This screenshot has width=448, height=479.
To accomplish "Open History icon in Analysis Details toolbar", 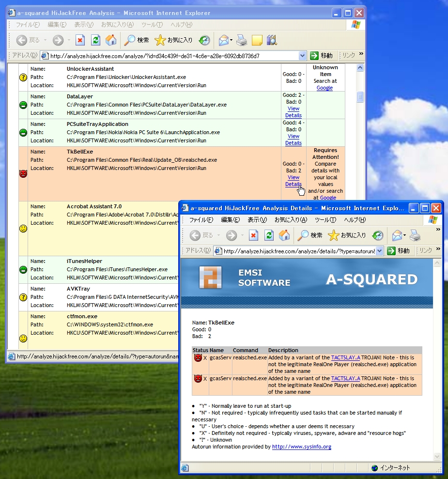I will coord(378,235).
